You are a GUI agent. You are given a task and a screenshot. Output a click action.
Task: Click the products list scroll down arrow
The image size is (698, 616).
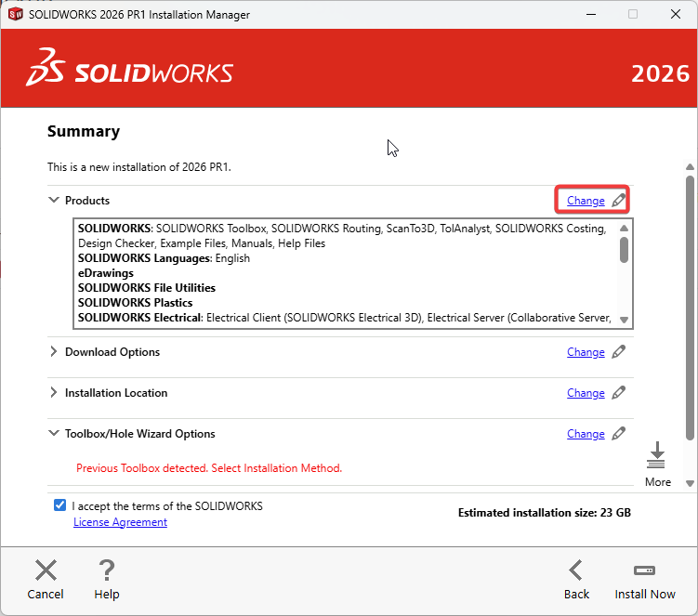[x=624, y=320]
